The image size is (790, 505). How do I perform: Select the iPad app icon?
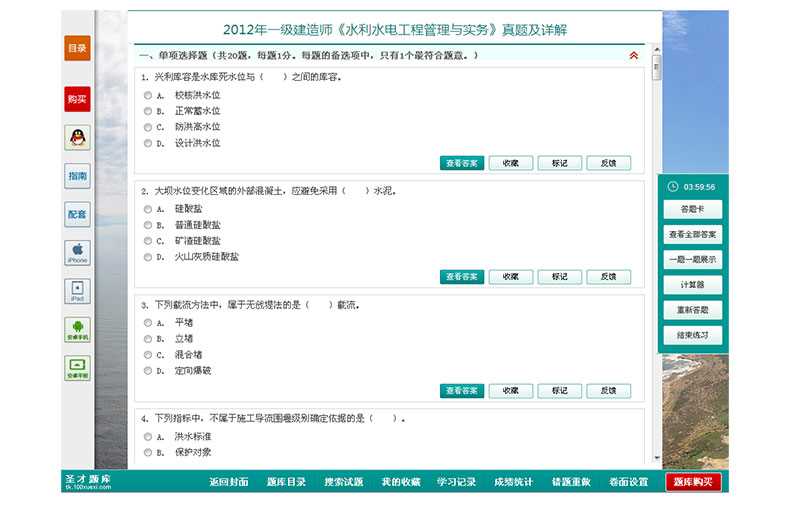77,291
